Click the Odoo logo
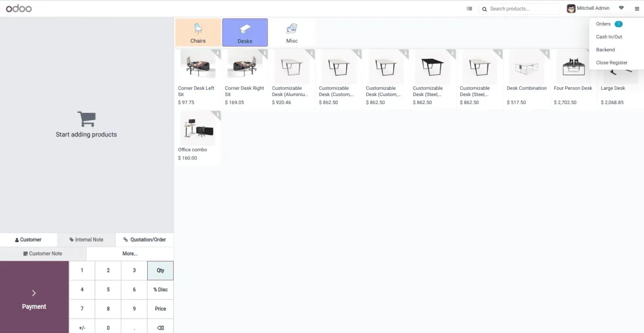The height and width of the screenshot is (333, 644). pyautogui.click(x=19, y=9)
